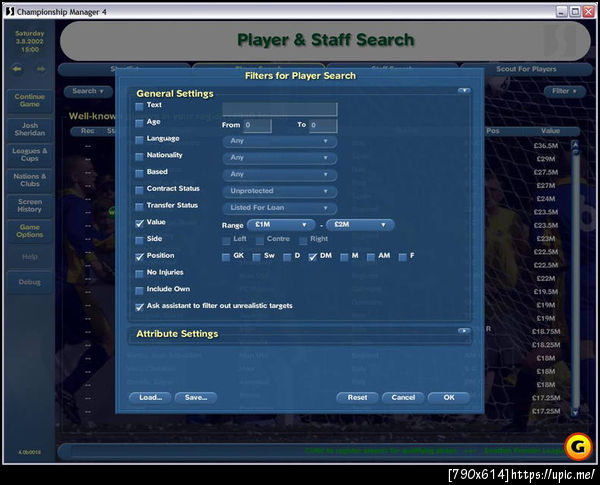Screen dimensions: 600x485
Task: Open the Debug sidebar item
Action: (x=29, y=282)
